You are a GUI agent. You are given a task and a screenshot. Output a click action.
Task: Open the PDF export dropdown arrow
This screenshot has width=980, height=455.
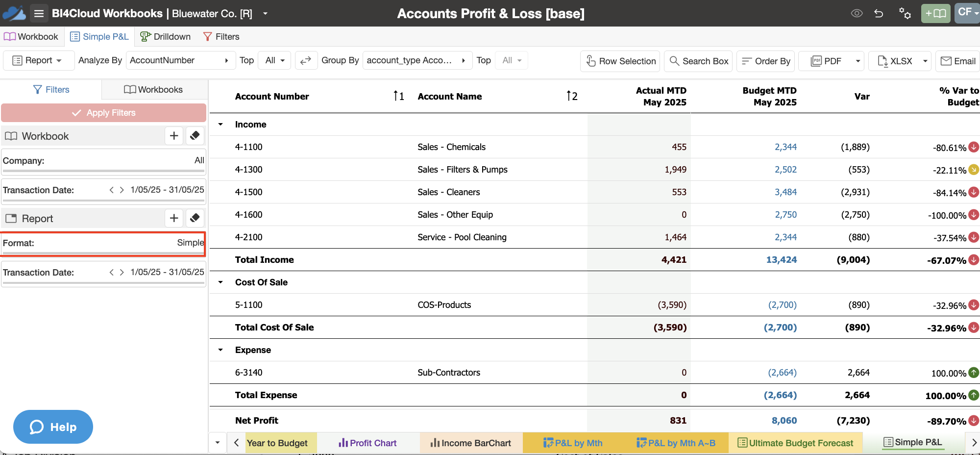coord(858,61)
